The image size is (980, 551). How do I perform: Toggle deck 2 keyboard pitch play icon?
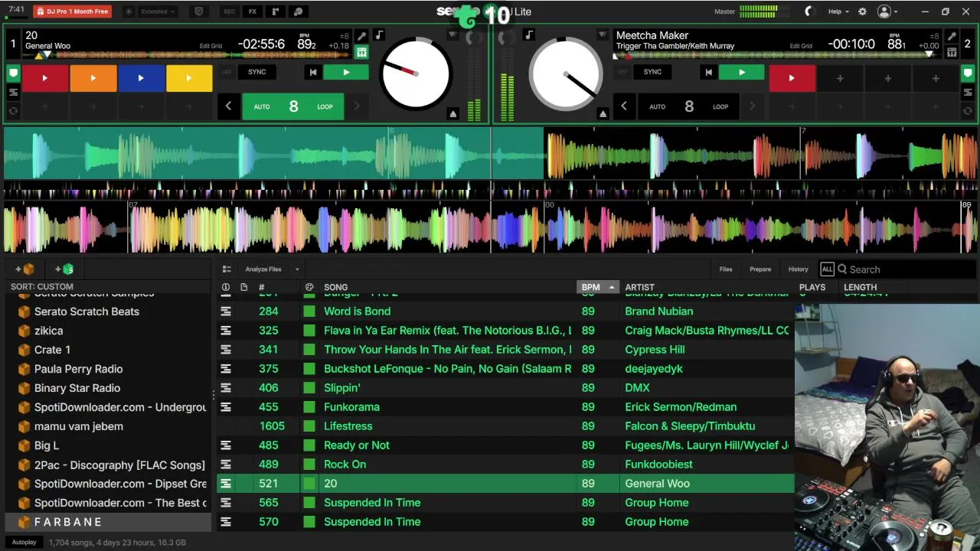tap(952, 52)
